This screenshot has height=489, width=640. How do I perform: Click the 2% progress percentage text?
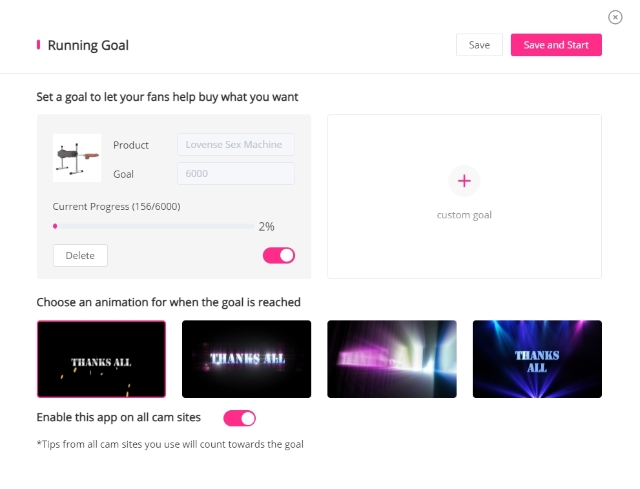(x=267, y=227)
